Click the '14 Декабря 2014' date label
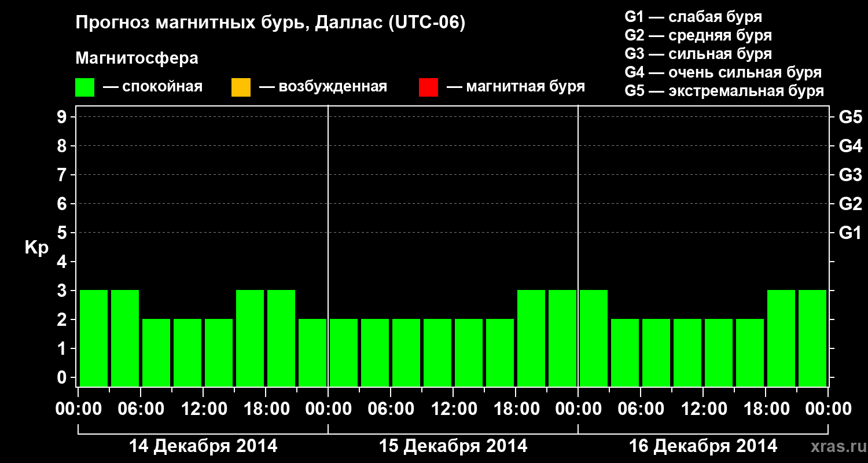This screenshot has height=463, width=868. click(x=203, y=446)
